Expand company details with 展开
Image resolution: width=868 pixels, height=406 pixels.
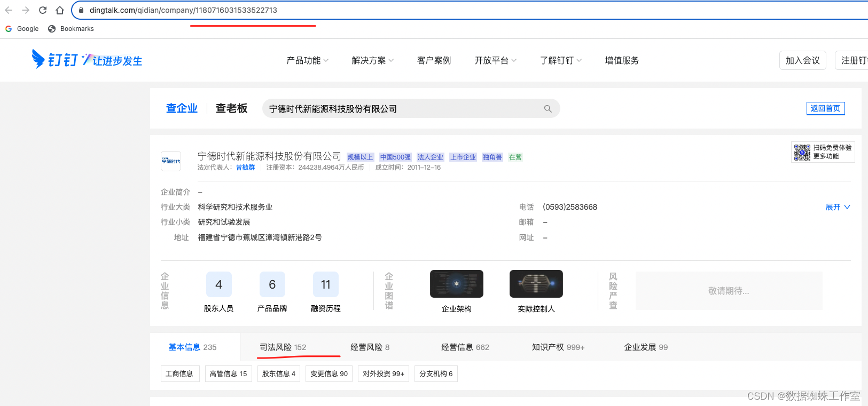838,207
